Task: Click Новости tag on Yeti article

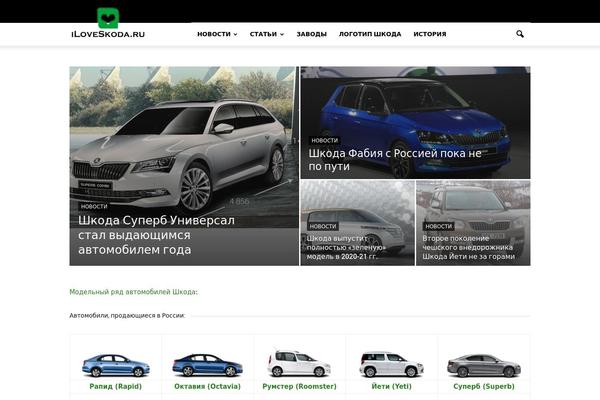Action: point(439,226)
